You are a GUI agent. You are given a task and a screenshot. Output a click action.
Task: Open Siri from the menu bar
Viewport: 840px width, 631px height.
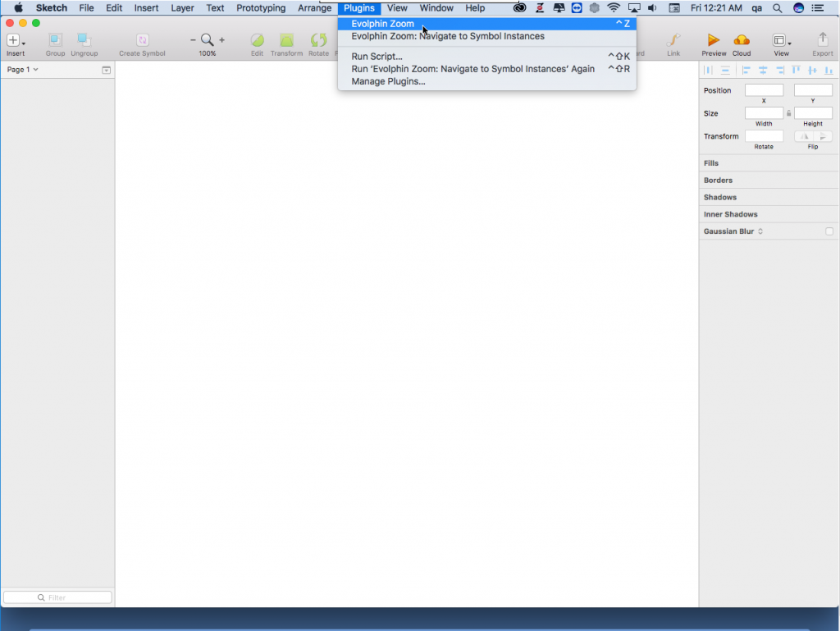(x=798, y=8)
